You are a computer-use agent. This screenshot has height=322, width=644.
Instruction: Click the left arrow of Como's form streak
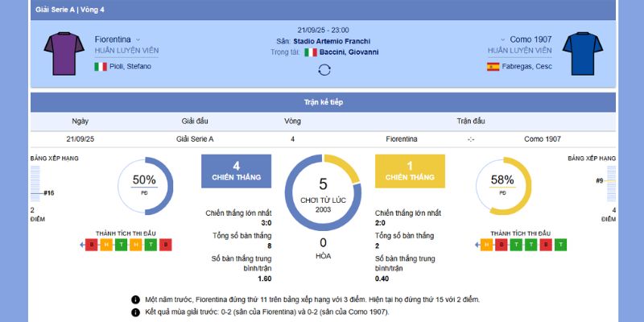476,244
